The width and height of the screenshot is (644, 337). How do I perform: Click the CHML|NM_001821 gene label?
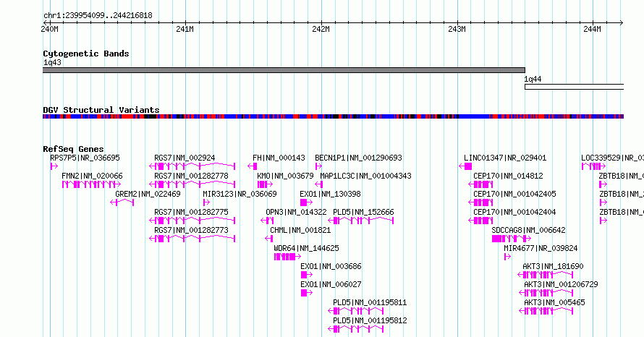click(300, 230)
